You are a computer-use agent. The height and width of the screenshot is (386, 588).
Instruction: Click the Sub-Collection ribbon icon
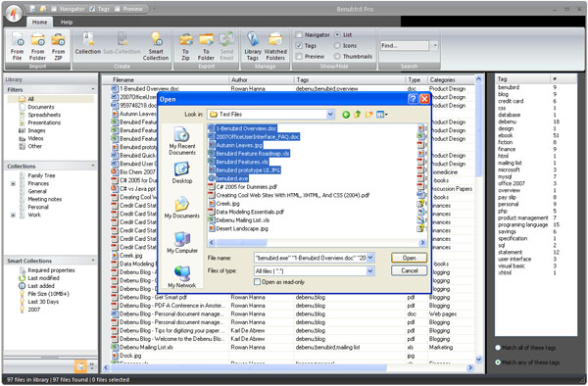(x=122, y=43)
